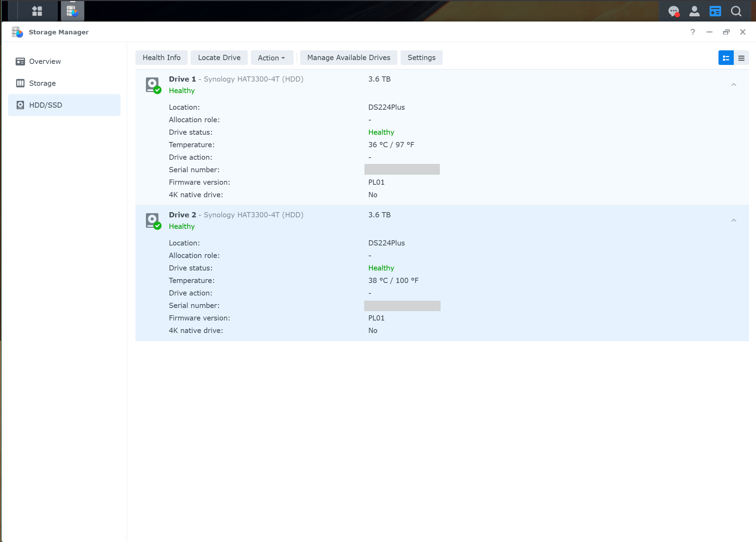
Task: Select the HDD/SSD sidebar section
Action: point(64,105)
